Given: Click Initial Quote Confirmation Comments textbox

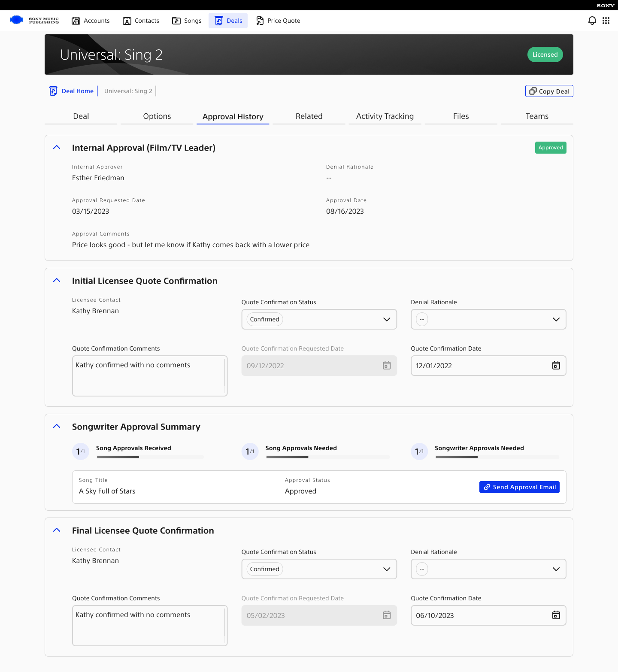Looking at the screenshot, I should pos(150,376).
